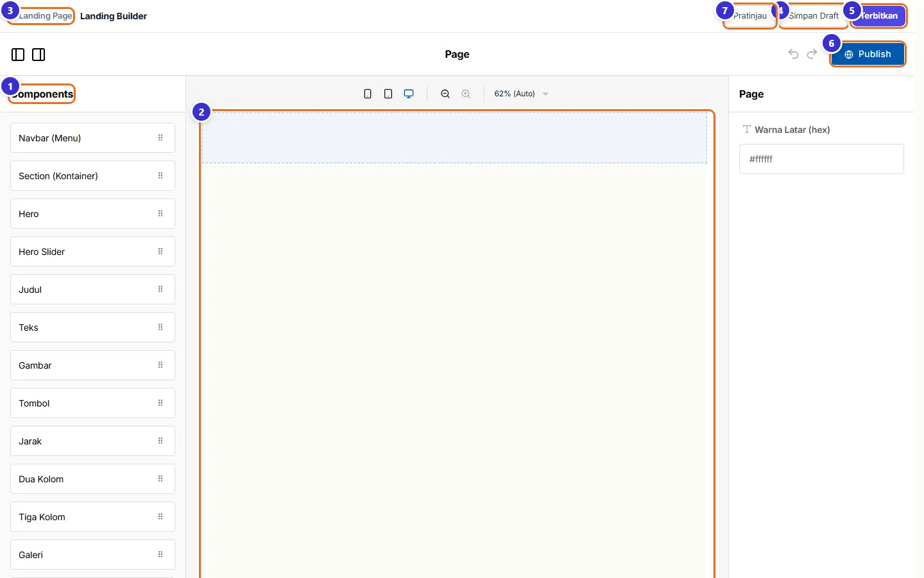Click the Terbitkan button
Screen dimensions: 924x578
(x=878, y=16)
